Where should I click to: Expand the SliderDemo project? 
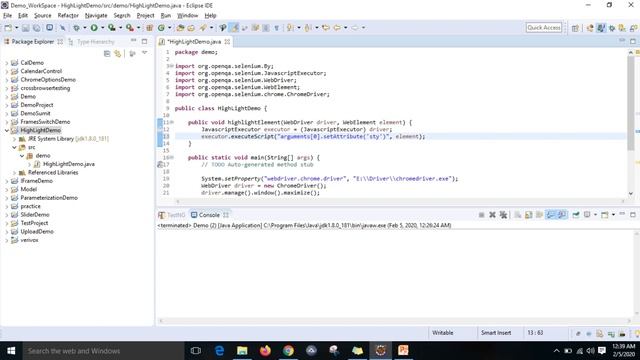pyautogui.click(x=7, y=215)
